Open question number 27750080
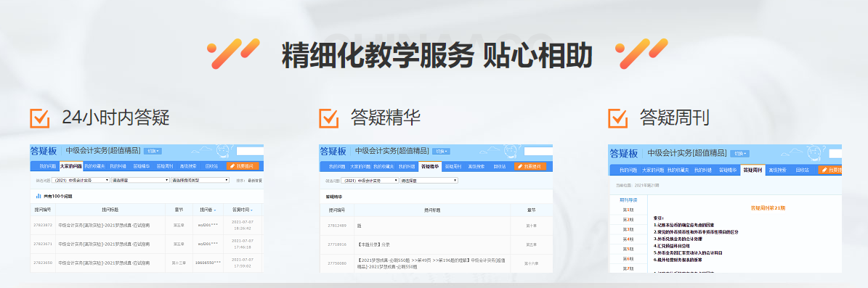The image size is (868, 288). click(x=336, y=263)
